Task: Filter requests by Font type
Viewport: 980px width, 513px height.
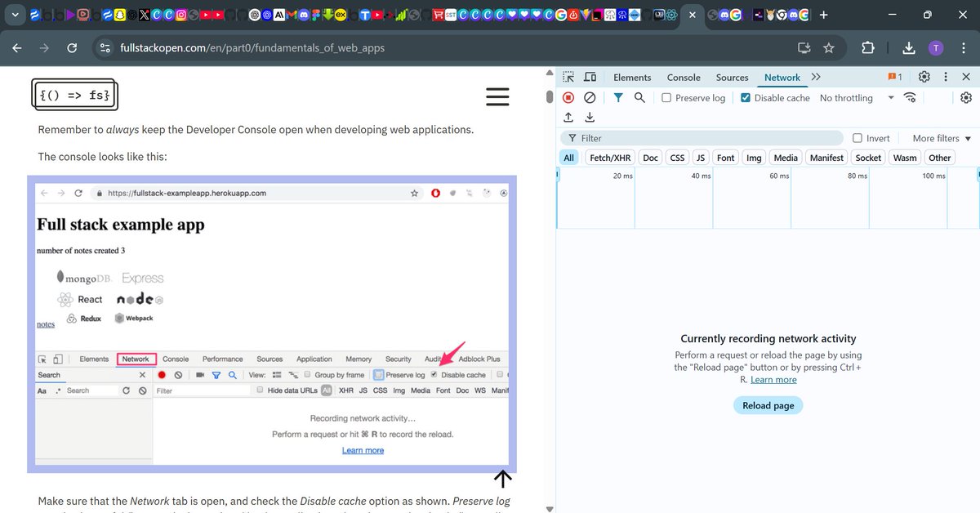Action: [726, 158]
